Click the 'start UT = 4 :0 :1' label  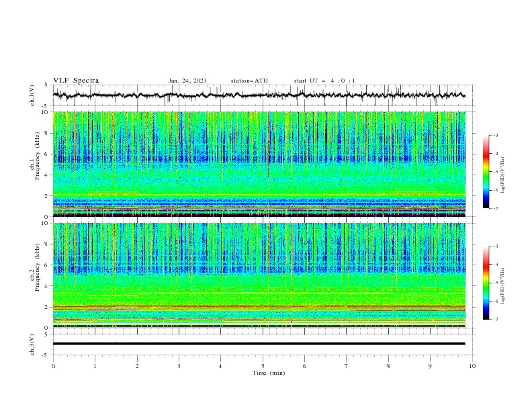(324, 81)
